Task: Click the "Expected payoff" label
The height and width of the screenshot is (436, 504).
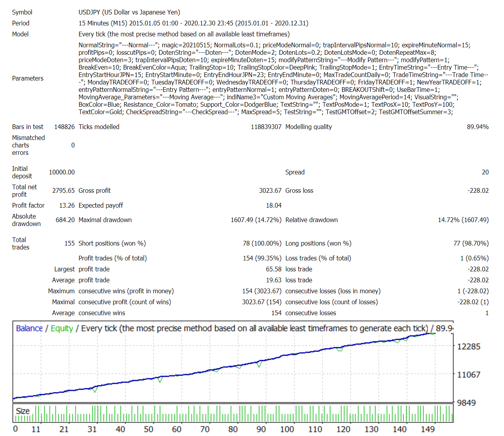Action: (x=101, y=206)
